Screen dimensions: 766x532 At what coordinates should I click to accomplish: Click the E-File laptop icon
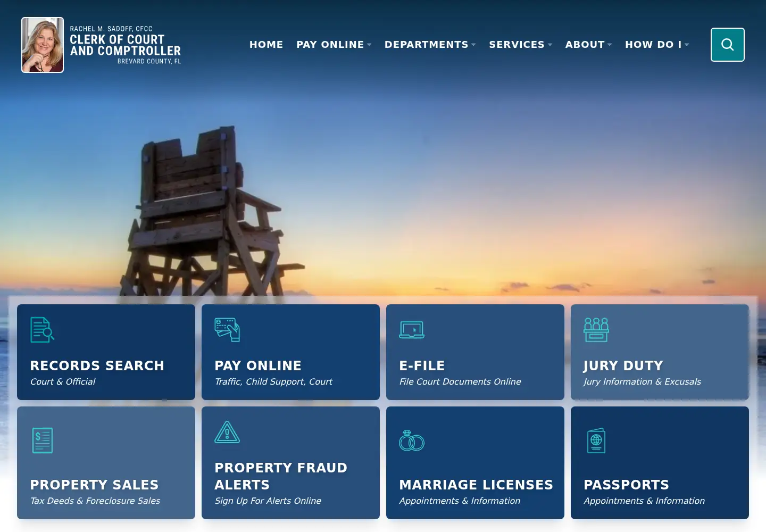(x=412, y=330)
